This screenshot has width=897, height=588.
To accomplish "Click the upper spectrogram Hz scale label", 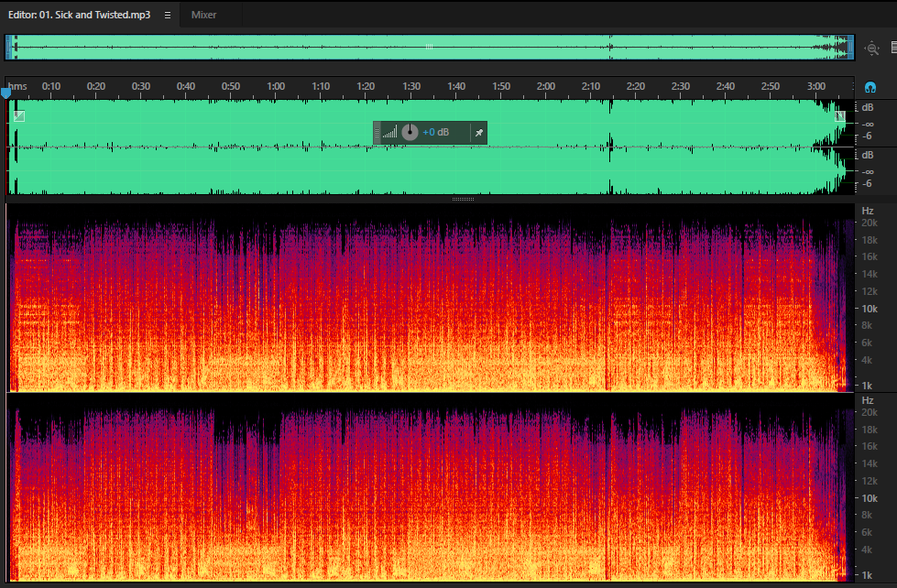I will [x=868, y=211].
